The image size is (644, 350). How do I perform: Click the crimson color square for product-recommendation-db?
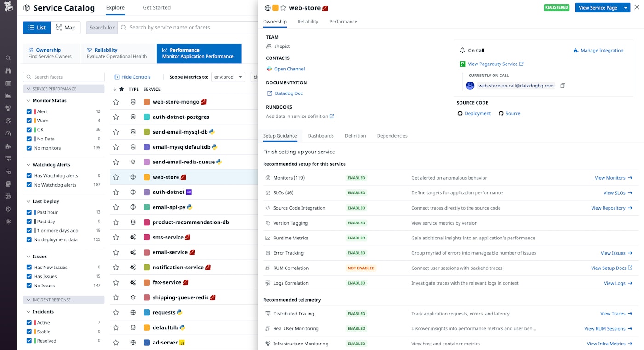[147, 222]
